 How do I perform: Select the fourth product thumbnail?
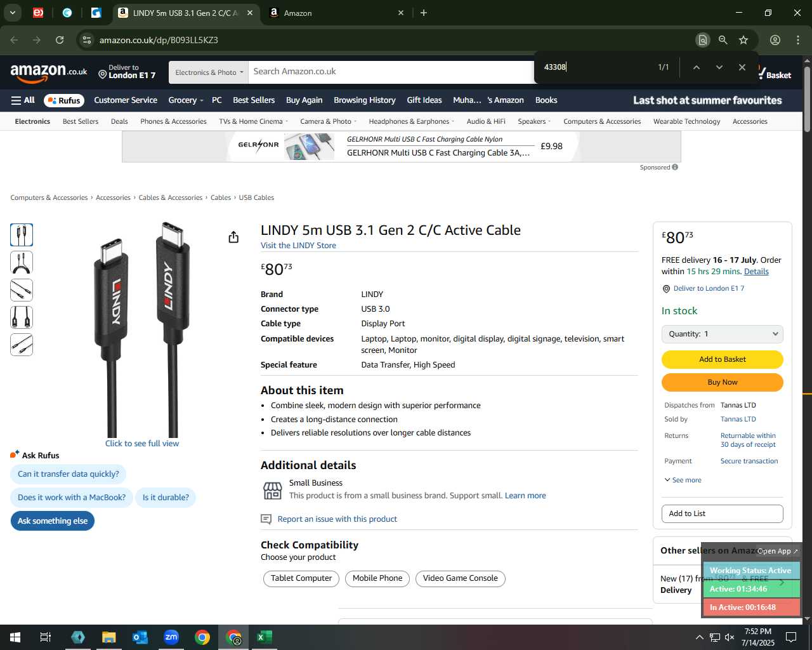tap(22, 317)
